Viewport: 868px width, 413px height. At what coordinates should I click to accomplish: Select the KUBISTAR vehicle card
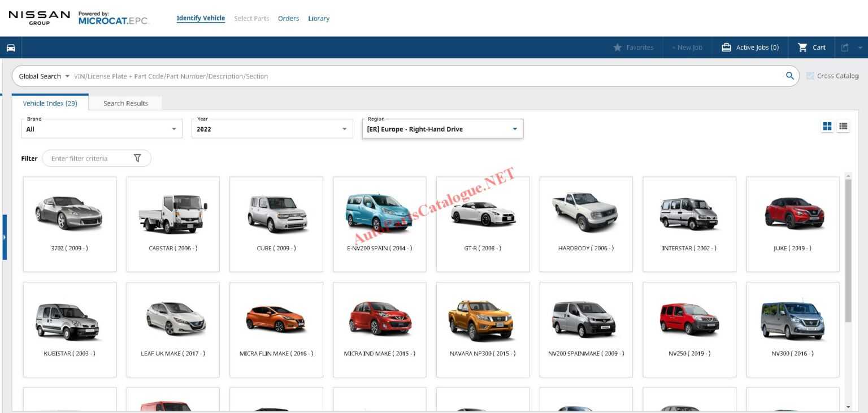coord(70,329)
